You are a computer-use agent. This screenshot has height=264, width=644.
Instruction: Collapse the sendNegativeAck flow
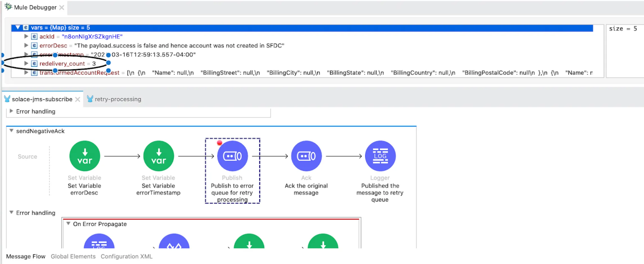11,131
